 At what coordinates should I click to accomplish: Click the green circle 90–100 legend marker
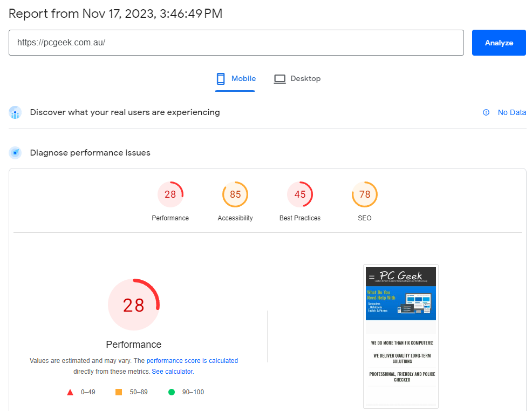click(x=172, y=392)
